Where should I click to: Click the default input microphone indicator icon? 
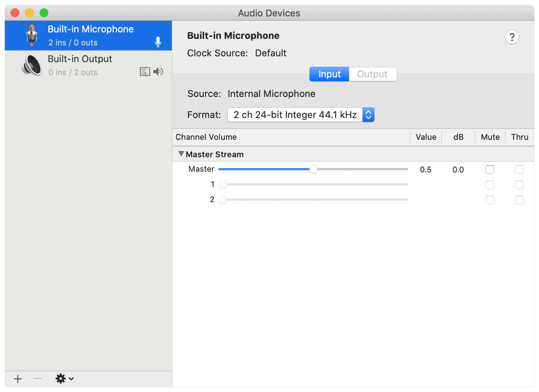[x=158, y=42]
